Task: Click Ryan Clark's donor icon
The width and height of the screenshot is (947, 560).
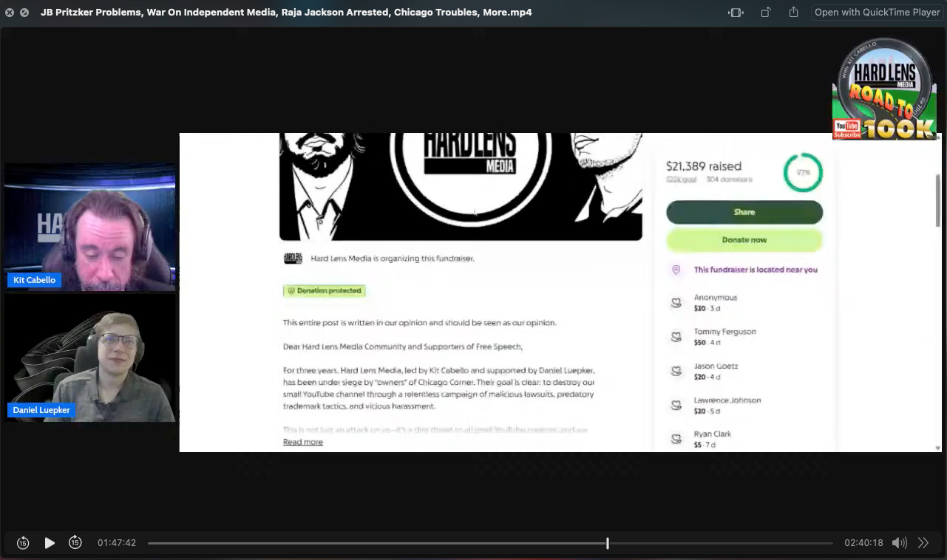Action: click(x=676, y=439)
